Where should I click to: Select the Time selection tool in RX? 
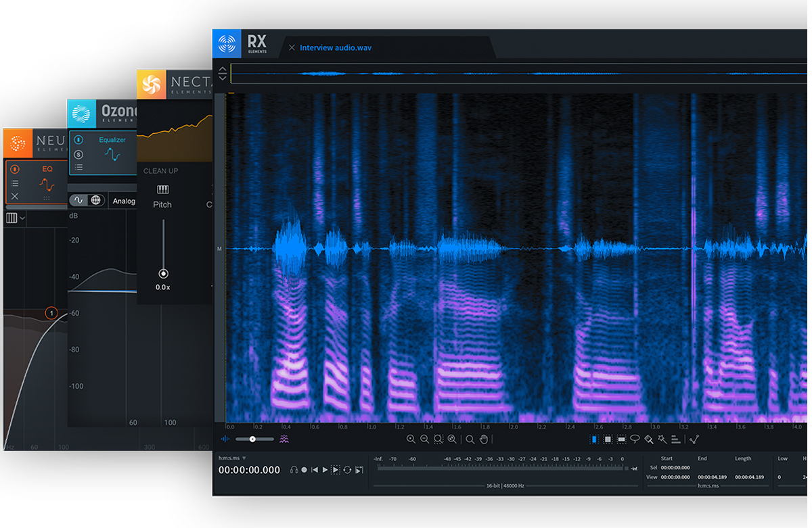(594, 439)
